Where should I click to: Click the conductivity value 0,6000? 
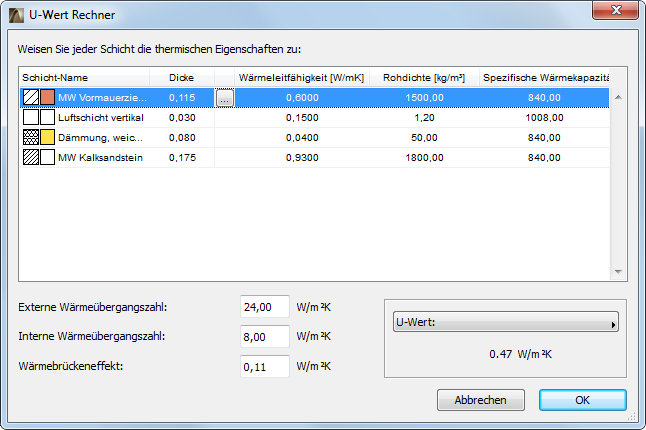302,98
